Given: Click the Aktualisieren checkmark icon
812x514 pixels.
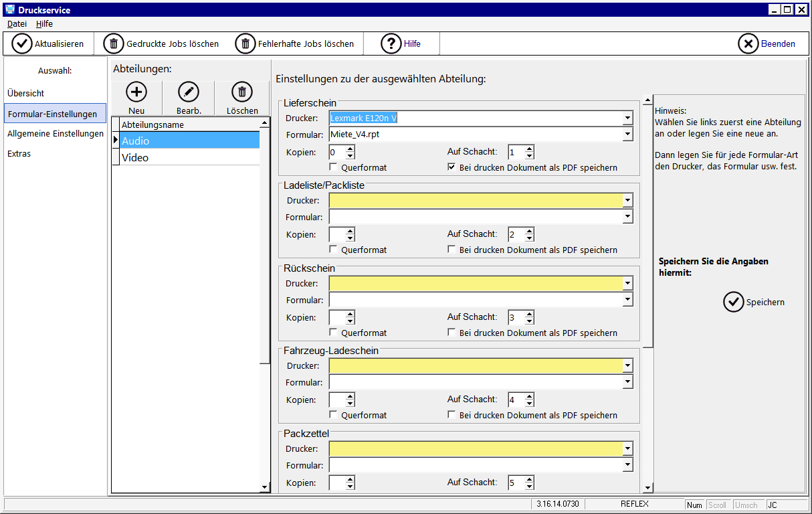Looking at the screenshot, I should [x=23, y=44].
